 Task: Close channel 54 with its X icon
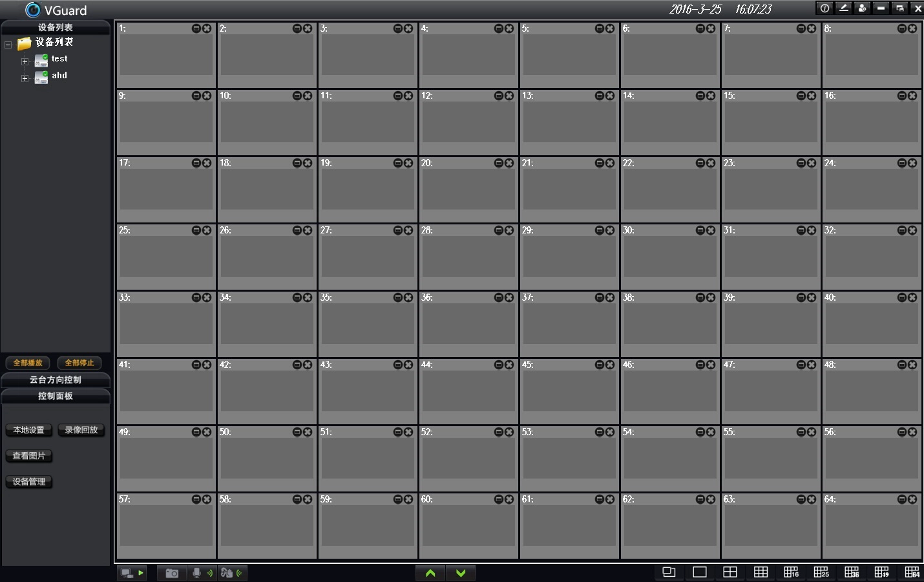pyautogui.click(x=711, y=432)
